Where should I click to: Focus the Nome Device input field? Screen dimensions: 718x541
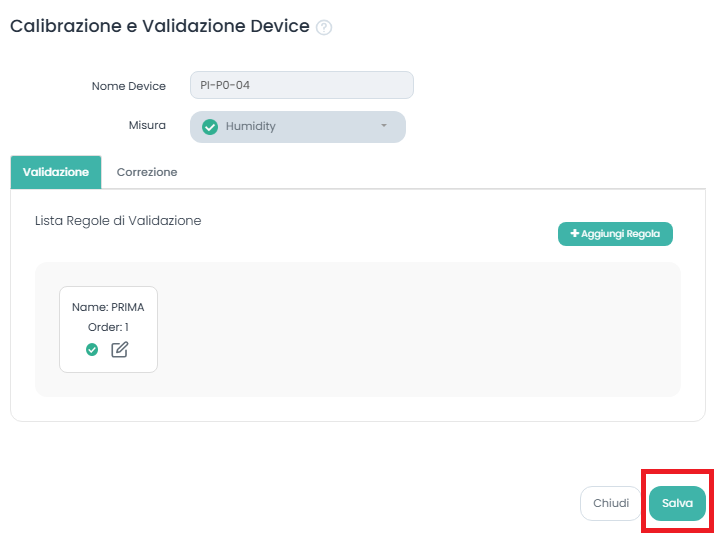click(301, 85)
